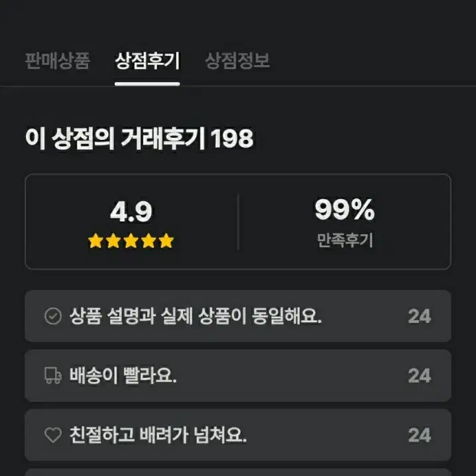The width and height of the screenshot is (476, 476).
Task: Click the delivery truck icon
Action: [53, 375]
